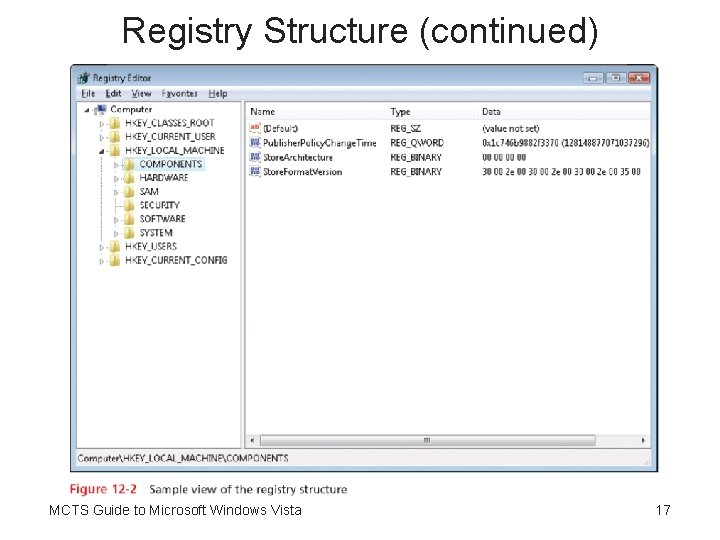720x540 pixels.
Task: Click the (Default) string value icon
Action: 255,128
